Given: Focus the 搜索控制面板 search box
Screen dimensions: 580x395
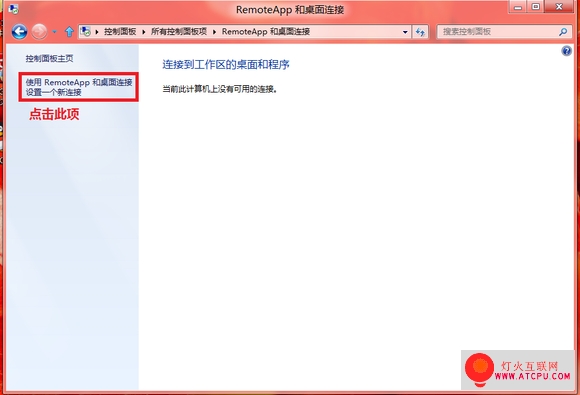Looking at the screenshot, I should pyautogui.click(x=505, y=32).
